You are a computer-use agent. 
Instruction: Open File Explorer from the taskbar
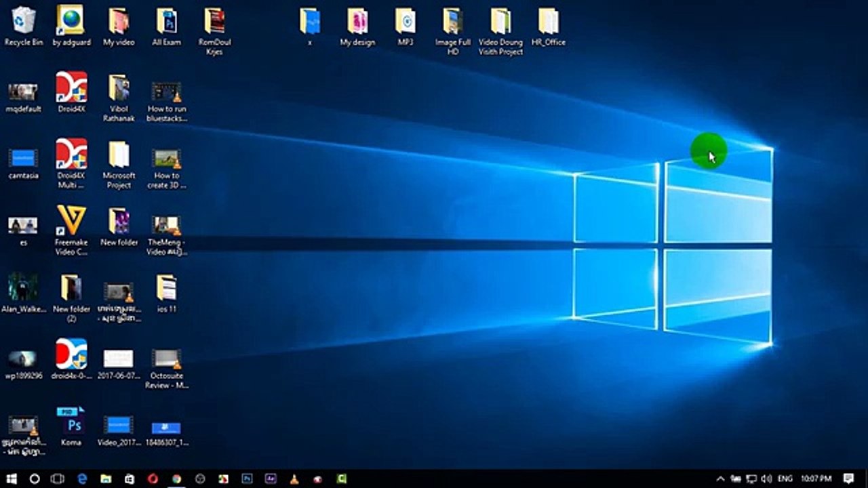click(x=106, y=479)
